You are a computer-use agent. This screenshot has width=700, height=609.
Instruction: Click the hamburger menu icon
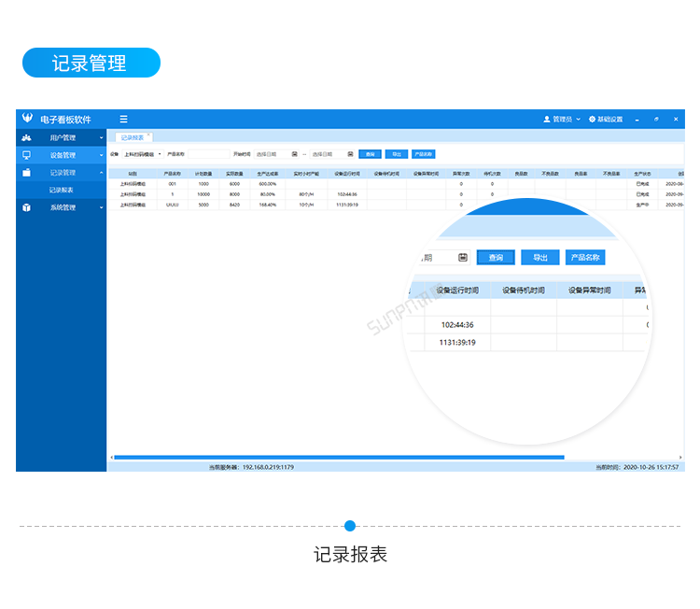123,120
